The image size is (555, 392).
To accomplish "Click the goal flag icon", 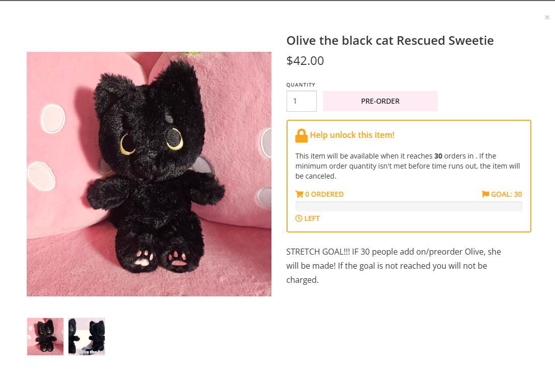I will click(x=485, y=194).
